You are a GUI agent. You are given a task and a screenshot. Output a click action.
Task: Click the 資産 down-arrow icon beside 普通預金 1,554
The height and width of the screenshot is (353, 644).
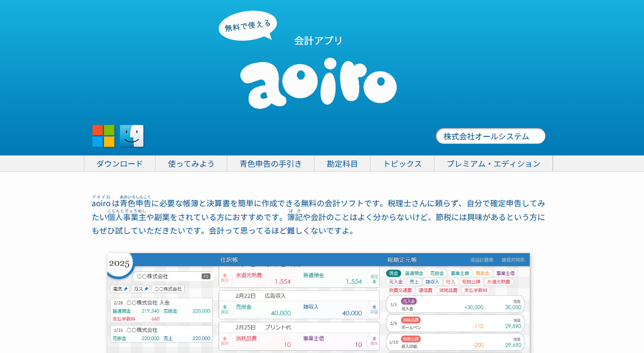coord(374,279)
